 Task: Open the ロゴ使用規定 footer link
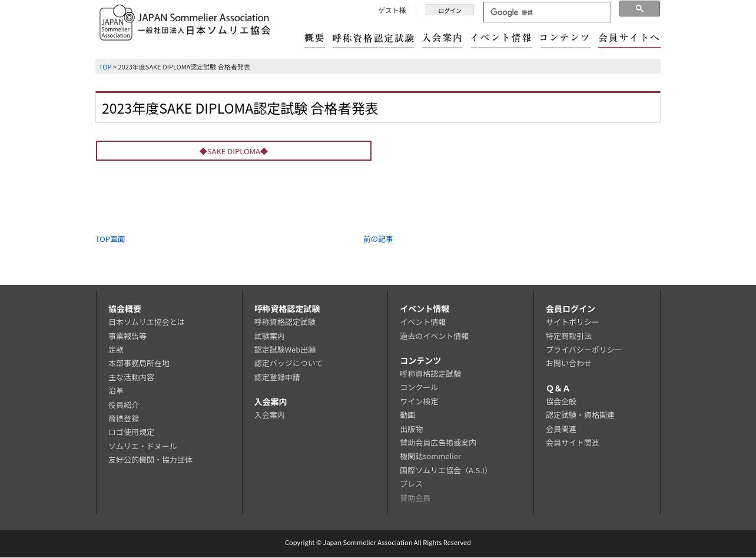coord(131,432)
